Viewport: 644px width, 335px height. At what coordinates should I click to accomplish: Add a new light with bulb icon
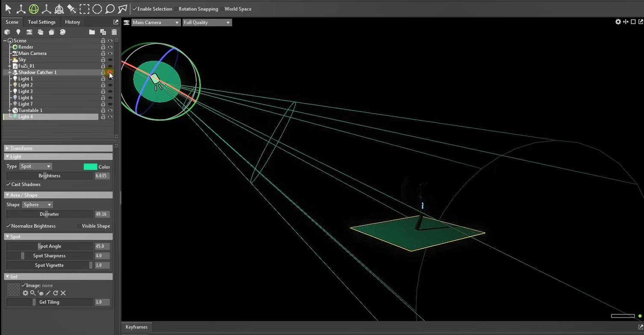pyautogui.click(x=18, y=32)
